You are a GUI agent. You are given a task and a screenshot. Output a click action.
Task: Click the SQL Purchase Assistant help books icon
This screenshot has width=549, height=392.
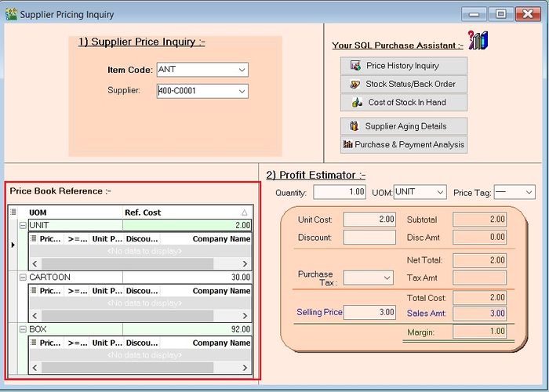click(477, 42)
